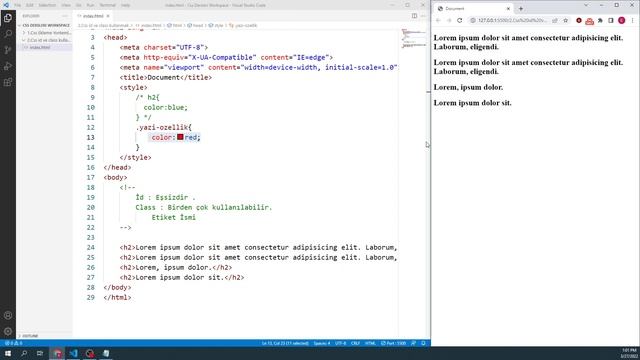Open Explorer panel more actions ellipsis
The width and height of the screenshot is (640, 360).
[65, 16]
